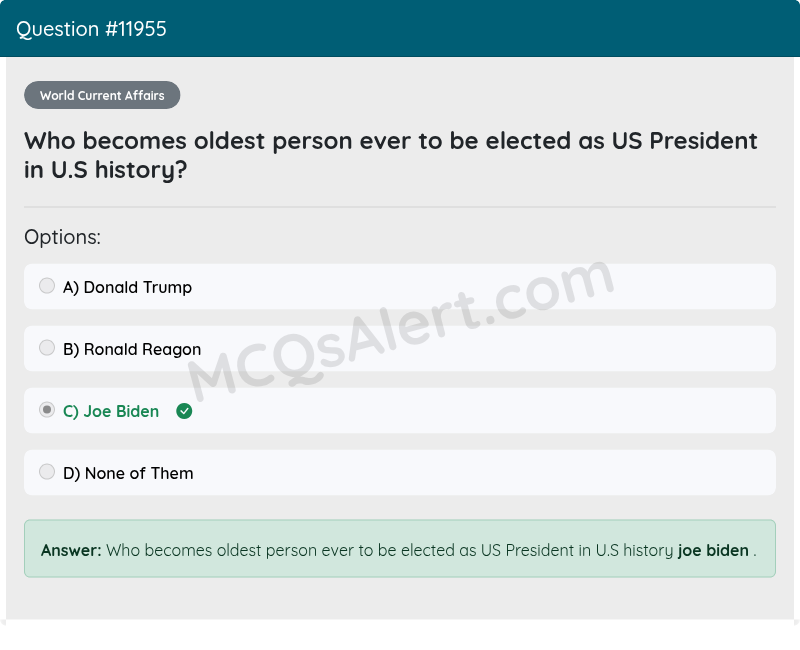The height and width of the screenshot is (650, 800).
Task: Click the Options heading label
Action: point(62,237)
